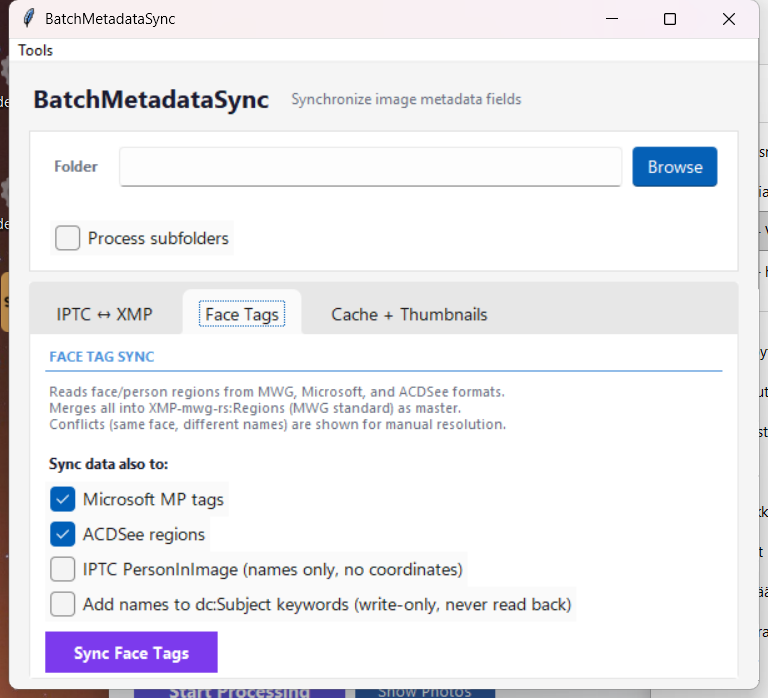Image resolution: width=768 pixels, height=698 pixels.
Task: Click the 'Conflicts (same face, different names)' line
Action: pos(277,424)
